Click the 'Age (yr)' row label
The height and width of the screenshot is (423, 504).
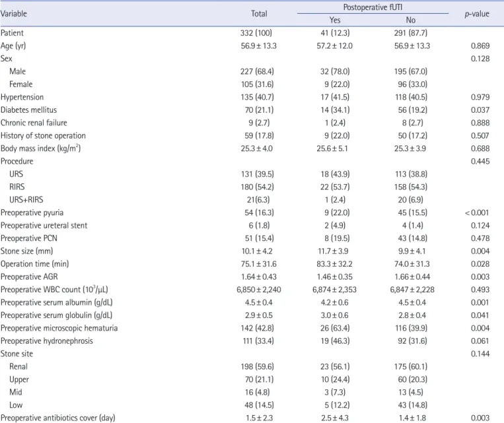(x=13, y=46)
